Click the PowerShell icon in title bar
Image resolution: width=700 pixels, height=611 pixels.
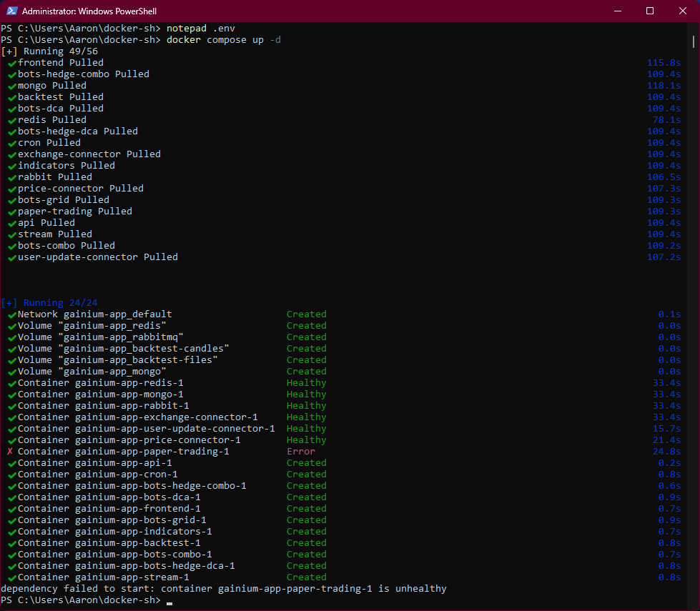(x=11, y=11)
